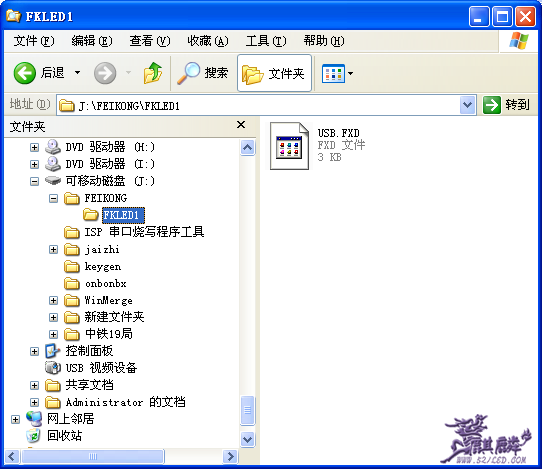Screen dimensions: 542x469
Task: Click the green Back arrow icon
Action: click(25, 73)
